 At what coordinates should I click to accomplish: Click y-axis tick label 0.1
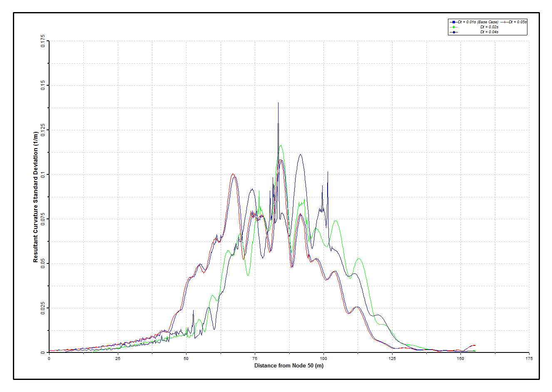coord(43,174)
